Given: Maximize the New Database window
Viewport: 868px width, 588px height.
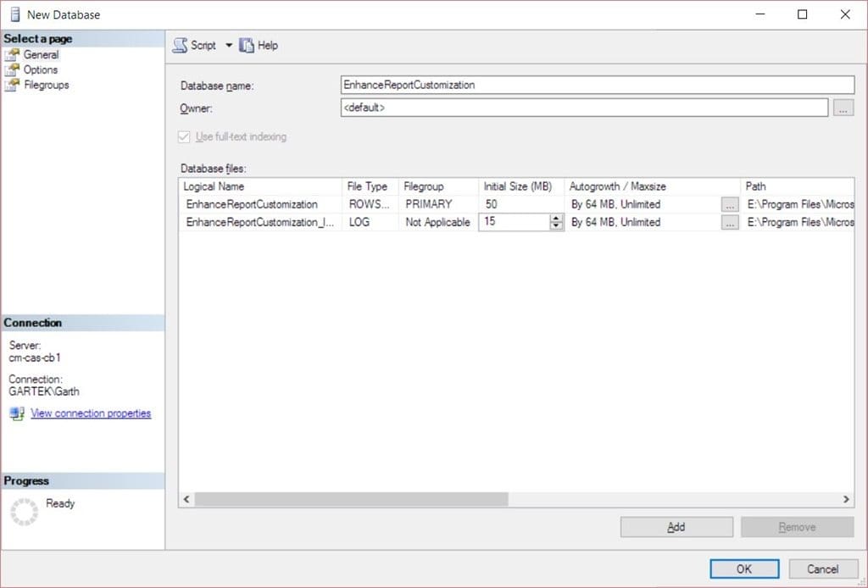Looking at the screenshot, I should coord(802,14).
